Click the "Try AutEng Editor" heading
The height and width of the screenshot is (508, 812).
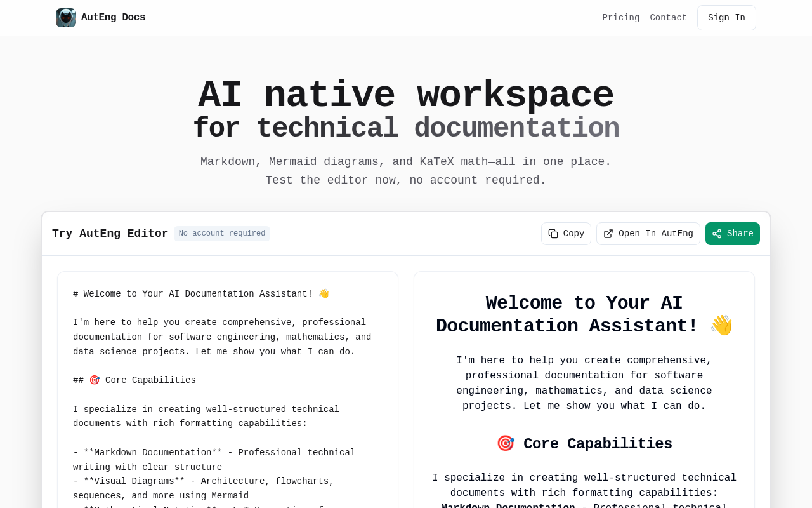point(110,234)
